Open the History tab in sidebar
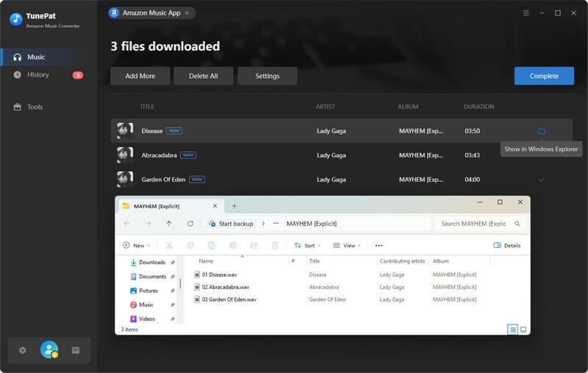 pos(38,75)
